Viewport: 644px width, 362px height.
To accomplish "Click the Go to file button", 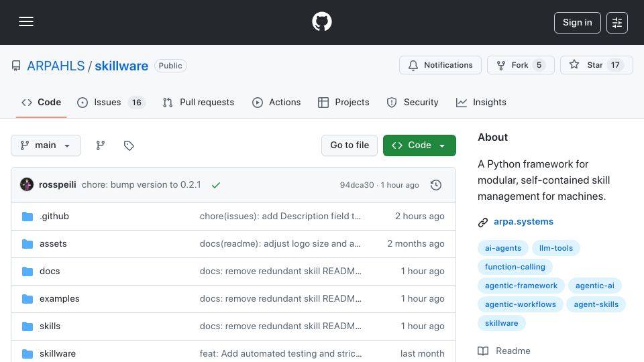I will tap(350, 145).
